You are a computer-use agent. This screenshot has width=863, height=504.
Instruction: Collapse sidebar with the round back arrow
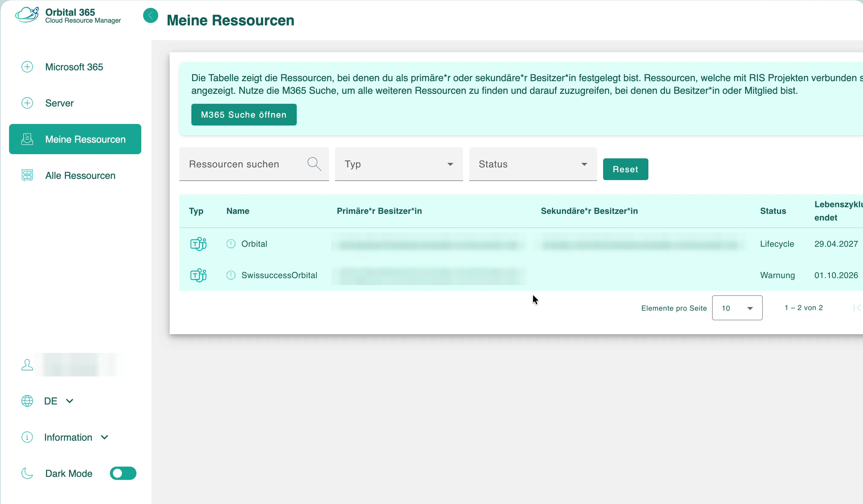point(150,15)
